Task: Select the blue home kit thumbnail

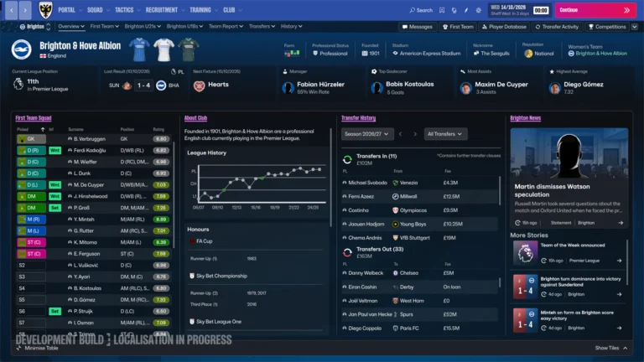Action: (139, 49)
